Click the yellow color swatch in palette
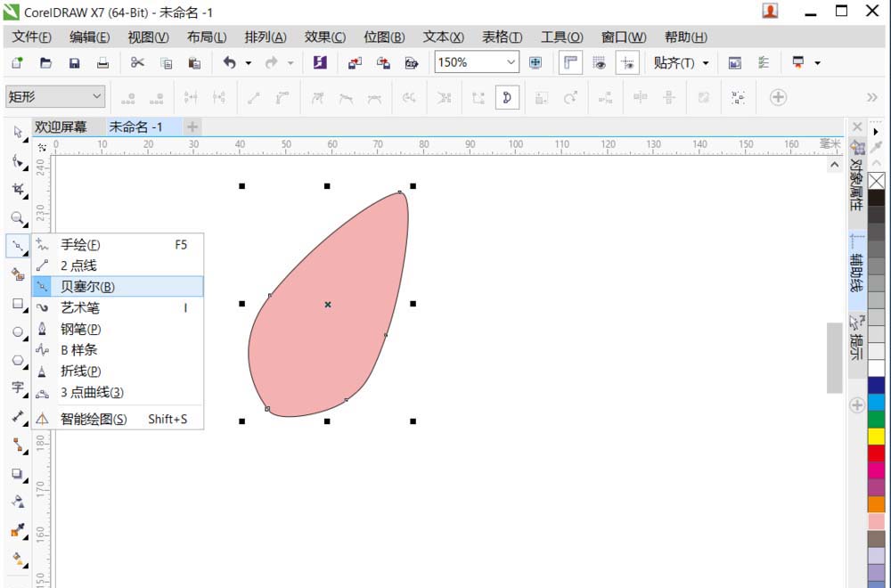Image resolution: width=891 pixels, height=588 pixels. click(876, 437)
